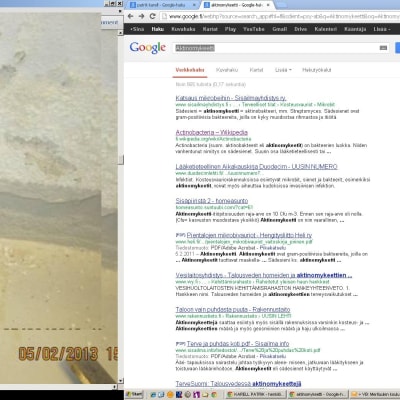Open Kartat in the black Google bar
Viewport: 400px width, 400px height.
[x=210, y=29]
